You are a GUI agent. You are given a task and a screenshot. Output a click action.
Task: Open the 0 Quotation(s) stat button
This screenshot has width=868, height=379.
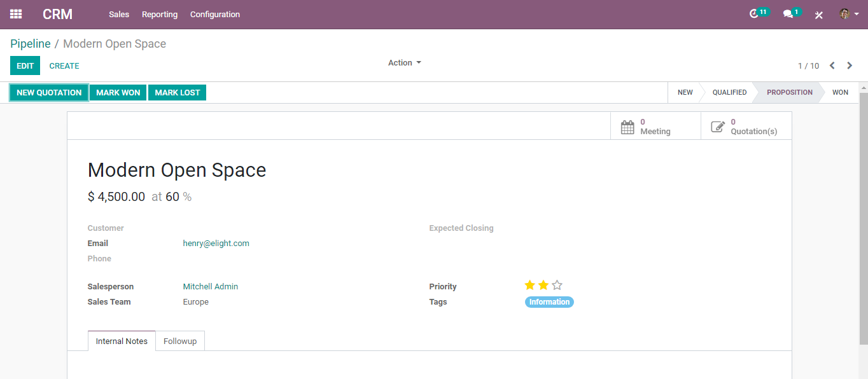[x=746, y=126]
